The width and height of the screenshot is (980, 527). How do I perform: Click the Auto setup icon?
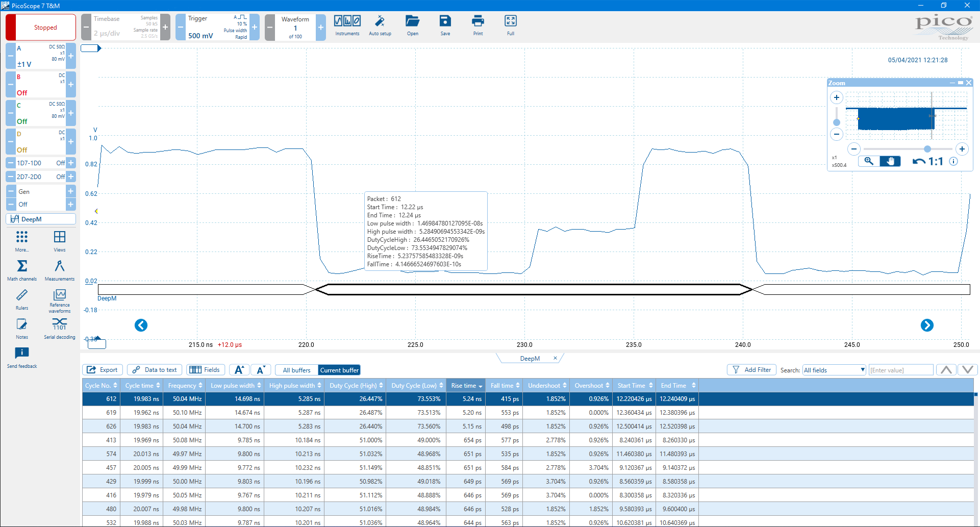click(x=380, y=25)
